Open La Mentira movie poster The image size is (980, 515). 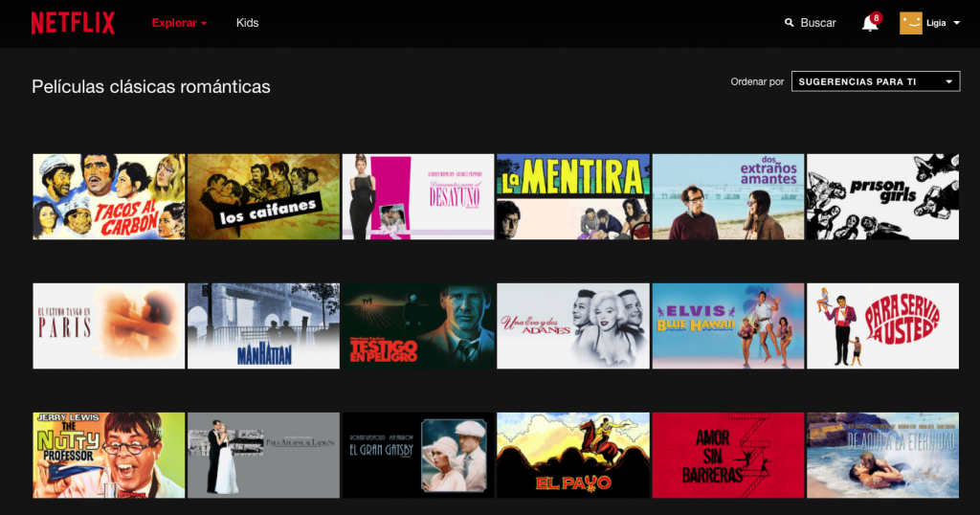click(573, 197)
